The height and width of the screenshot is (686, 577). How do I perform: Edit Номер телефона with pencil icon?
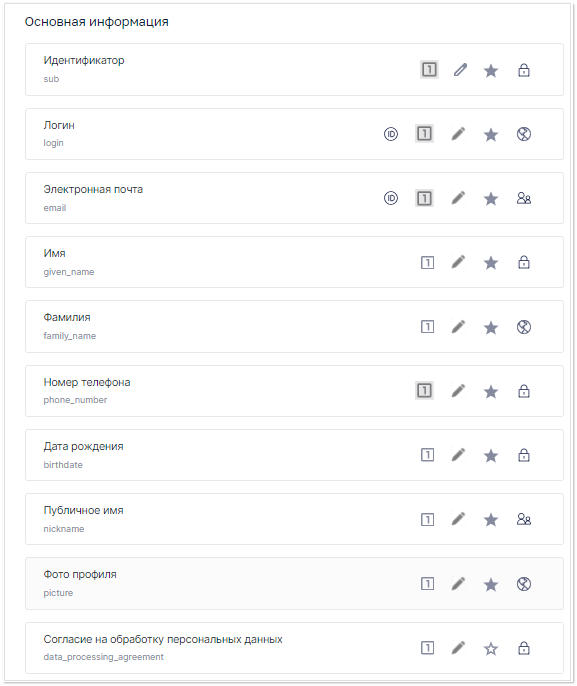coord(458,391)
